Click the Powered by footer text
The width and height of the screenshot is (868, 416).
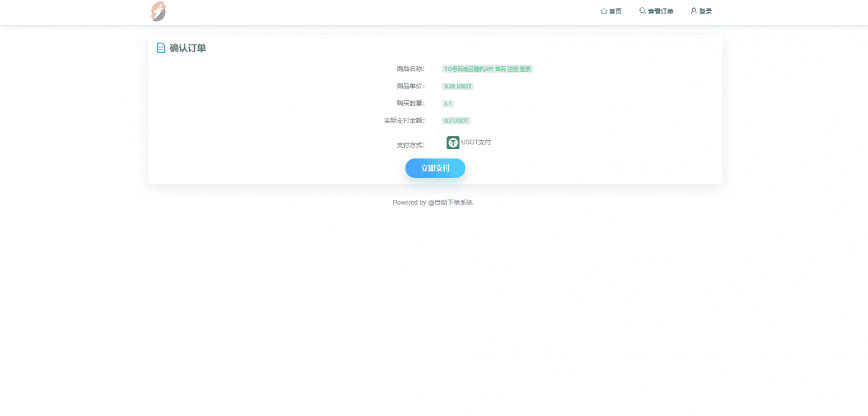[x=410, y=203]
